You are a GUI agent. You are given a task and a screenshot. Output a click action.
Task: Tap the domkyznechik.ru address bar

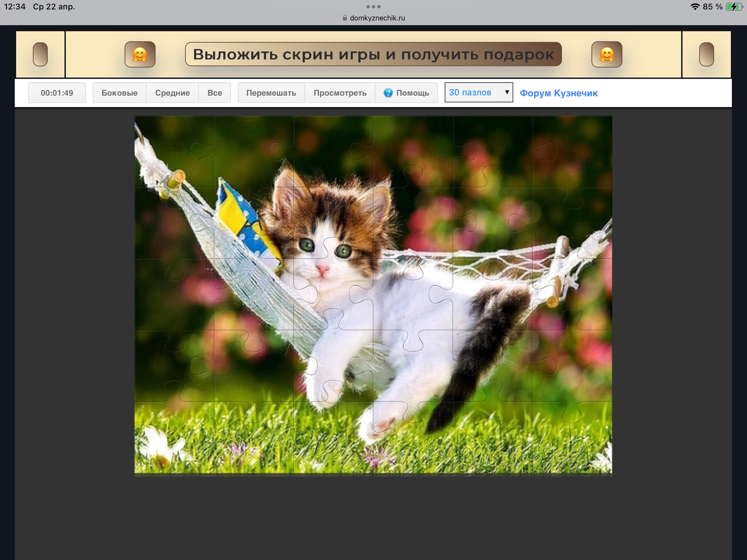(x=377, y=18)
